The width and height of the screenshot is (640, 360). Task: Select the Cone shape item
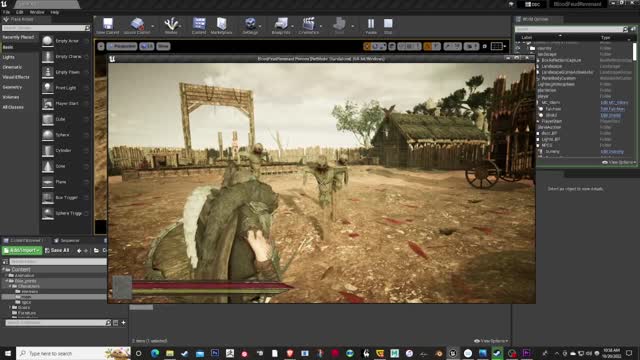pyautogui.click(x=65, y=166)
